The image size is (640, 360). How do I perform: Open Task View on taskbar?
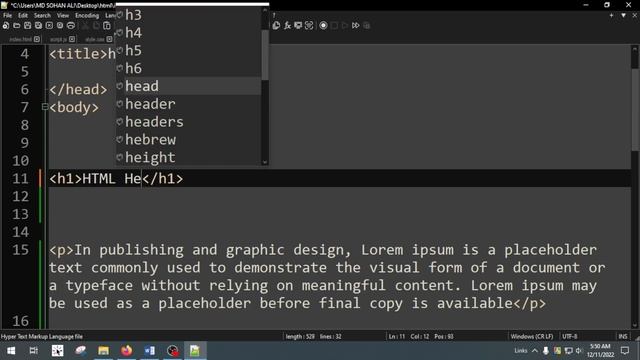click(x=34, y=351)
